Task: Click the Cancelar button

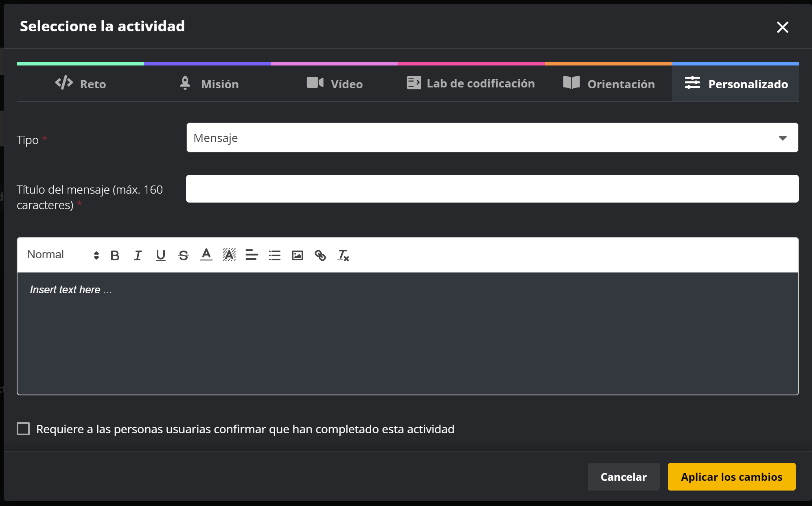Action: 624,477
